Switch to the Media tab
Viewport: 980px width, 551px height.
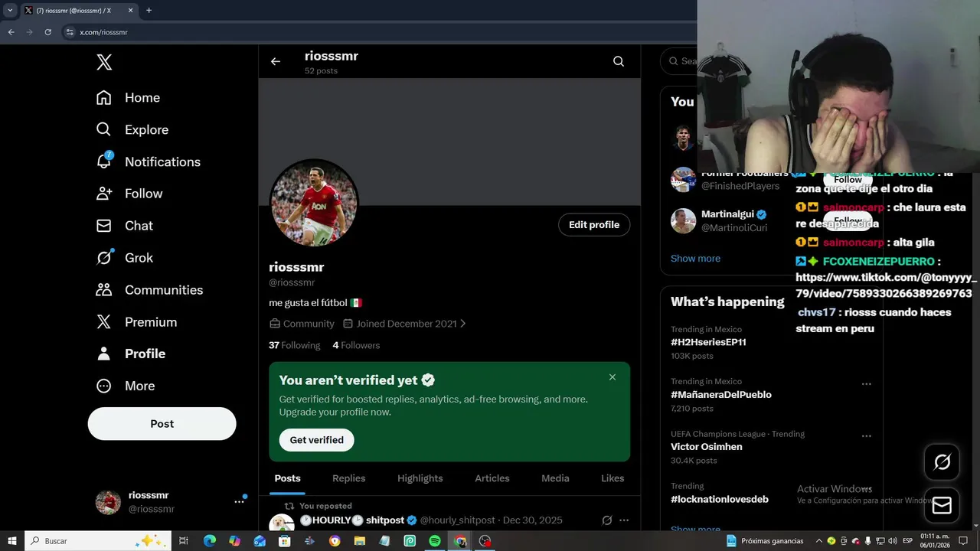555,478
